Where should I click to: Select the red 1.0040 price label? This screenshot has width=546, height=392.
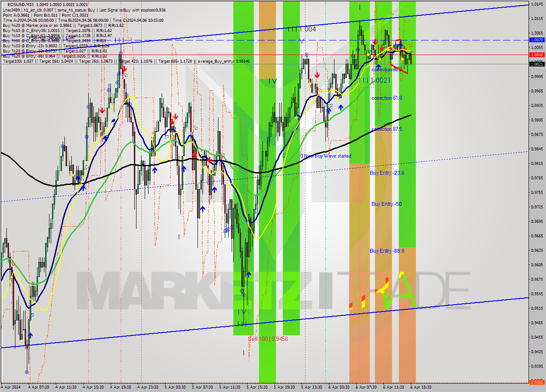536,55
